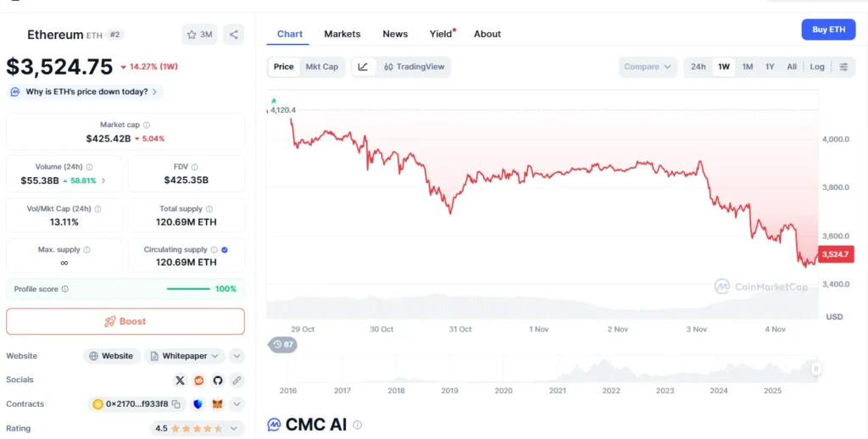Copy the contract address 0x2170...f933f8
This screenshot has width=868, height=439.
(x=176, y=404)
